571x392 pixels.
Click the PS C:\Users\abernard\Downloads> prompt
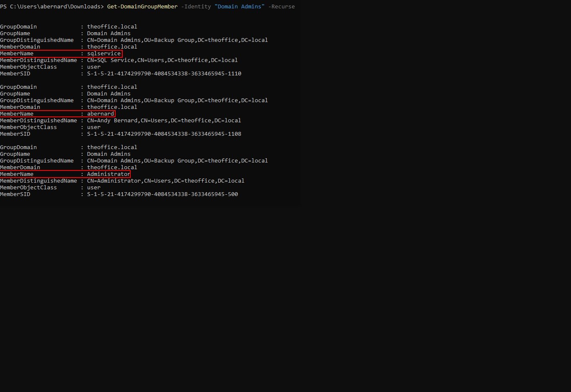(52, 7)
